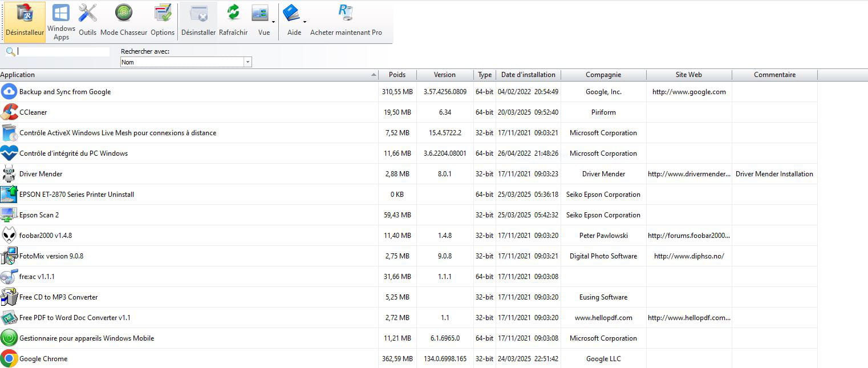Select Contrôle d'intégrité du PC icon

click(x=9, y=153)
